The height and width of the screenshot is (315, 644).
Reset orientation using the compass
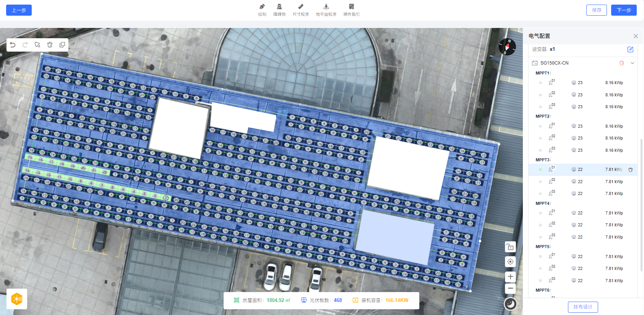[507, 47]
